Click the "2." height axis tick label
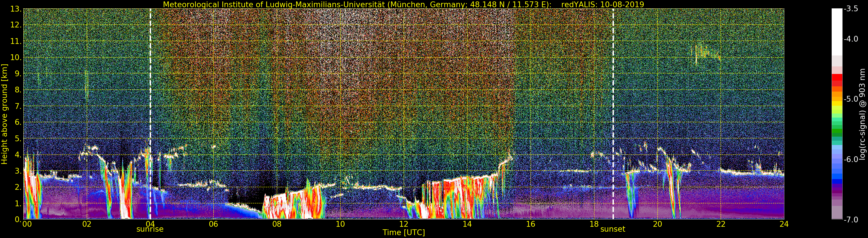The height and width of the screenshot is (238, 868). click(18, 187)
